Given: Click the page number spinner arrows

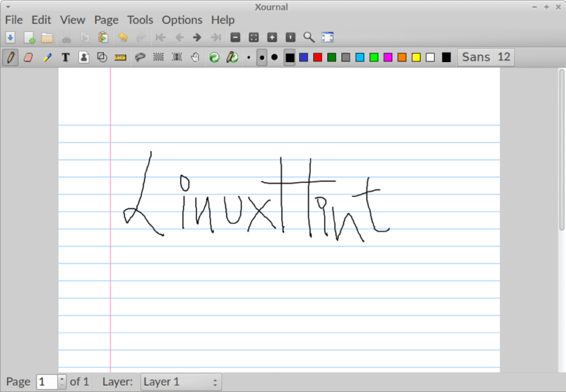Looking at the screenshot, I should (x=62, y=382).
